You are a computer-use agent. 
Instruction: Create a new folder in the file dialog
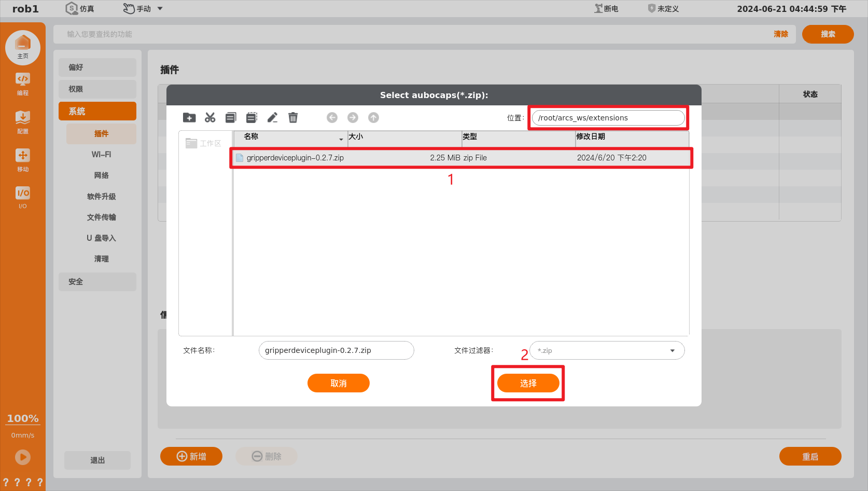pyautogui.click(x=189, y=117)
